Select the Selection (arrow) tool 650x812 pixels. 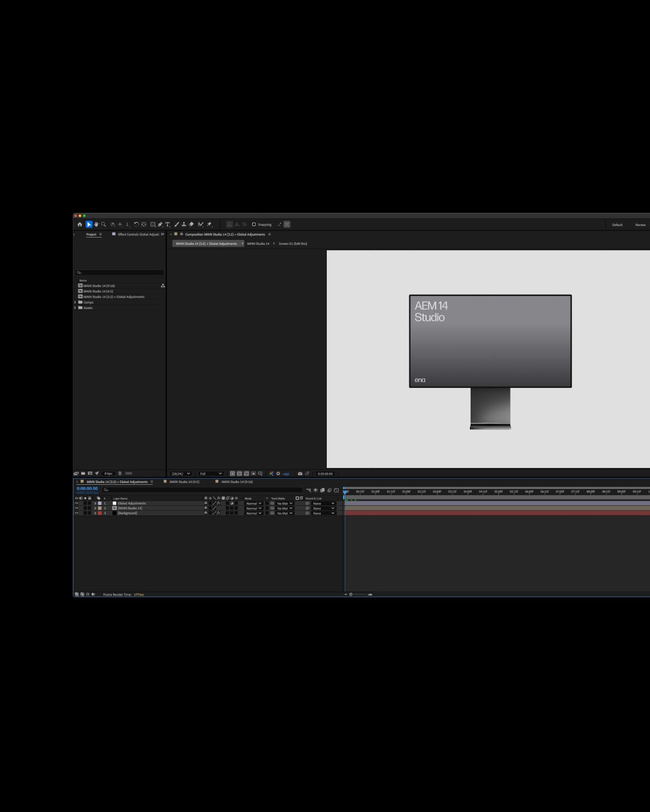89,224
